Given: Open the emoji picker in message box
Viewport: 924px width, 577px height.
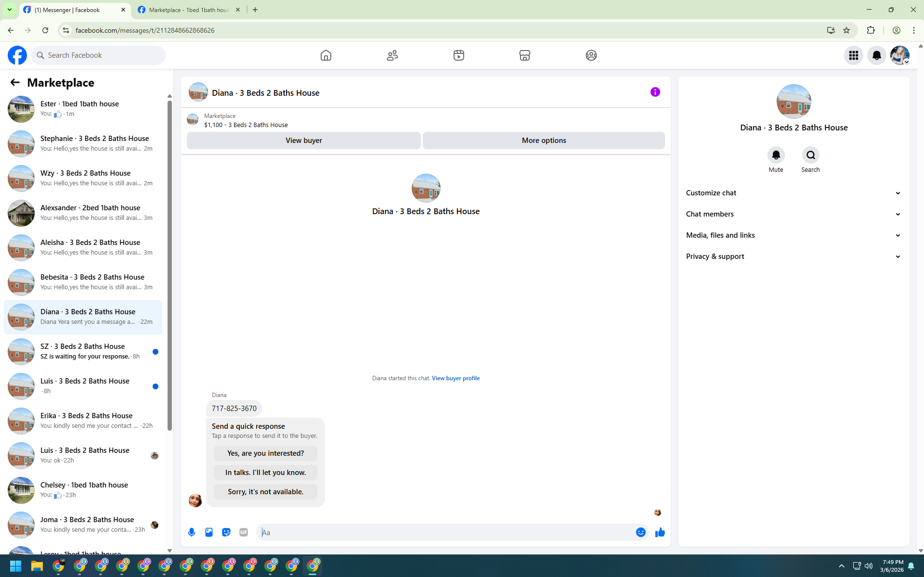Looking at the screenshot, I should click(x=641, y=532).
